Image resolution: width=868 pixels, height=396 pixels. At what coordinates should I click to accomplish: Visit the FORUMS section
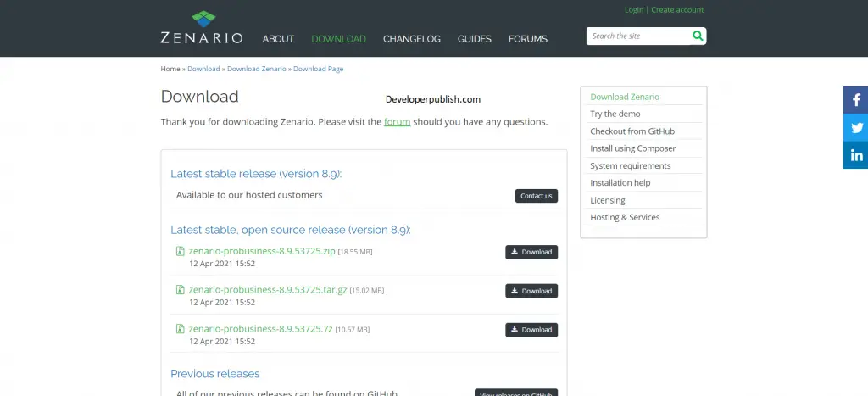click(x=528, y=39)
